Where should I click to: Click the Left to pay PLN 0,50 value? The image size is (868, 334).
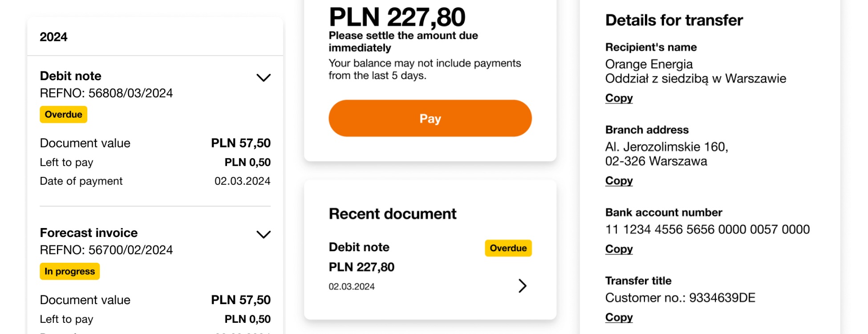(247, 162)
